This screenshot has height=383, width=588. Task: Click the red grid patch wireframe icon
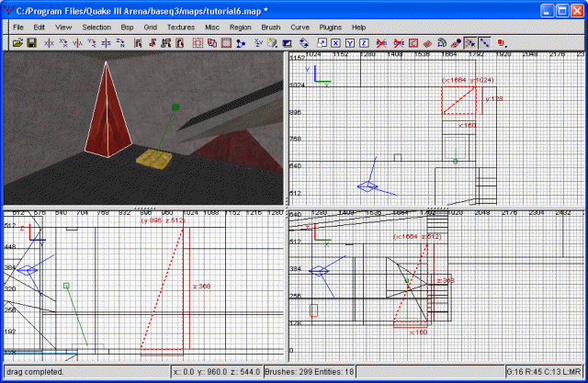[x=427, y=43]
